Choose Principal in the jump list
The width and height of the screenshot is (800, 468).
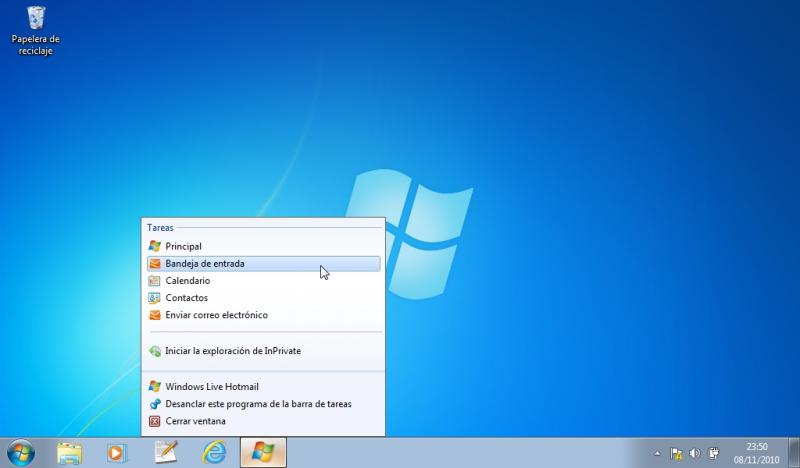(263, 247)
